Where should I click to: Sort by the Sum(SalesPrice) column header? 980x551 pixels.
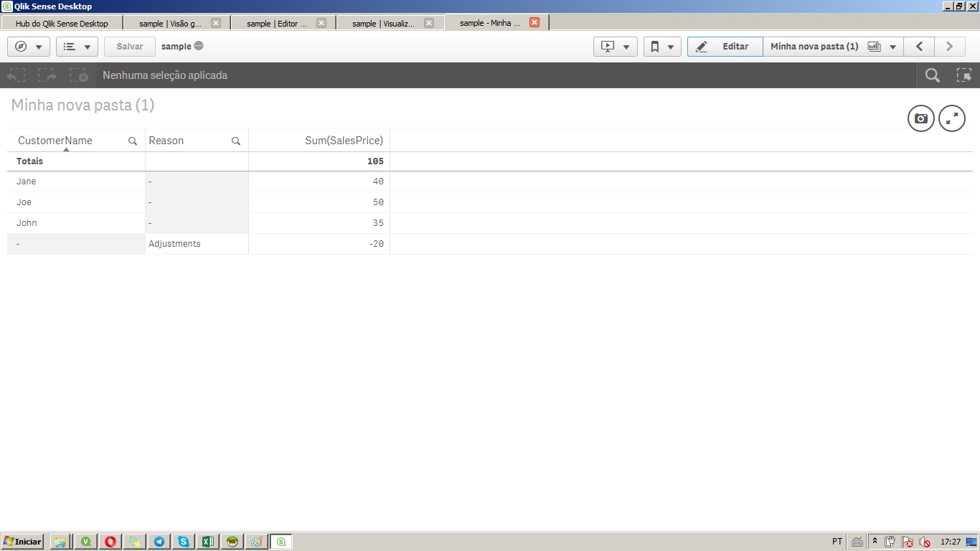(x=344, y=141)
